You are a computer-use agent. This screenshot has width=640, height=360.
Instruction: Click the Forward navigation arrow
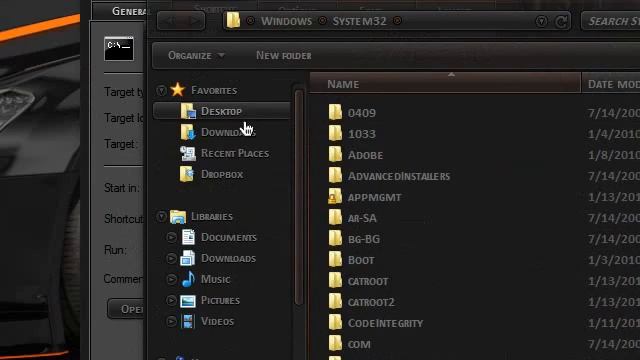(194, 21)
